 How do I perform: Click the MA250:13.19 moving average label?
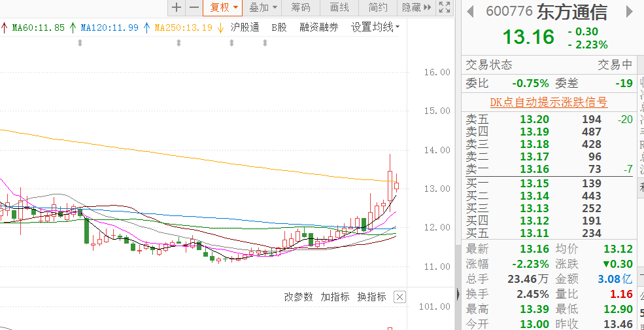pyautogui.click(x=184, y=28)
